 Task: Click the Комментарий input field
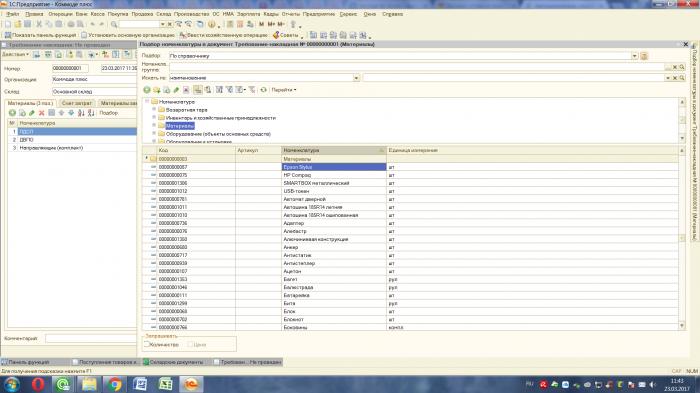(91, 339)
